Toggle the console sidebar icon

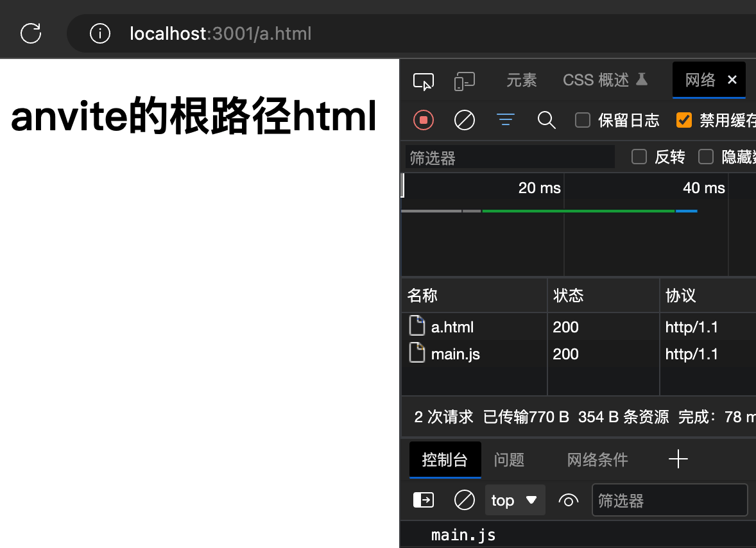point(424,501)
